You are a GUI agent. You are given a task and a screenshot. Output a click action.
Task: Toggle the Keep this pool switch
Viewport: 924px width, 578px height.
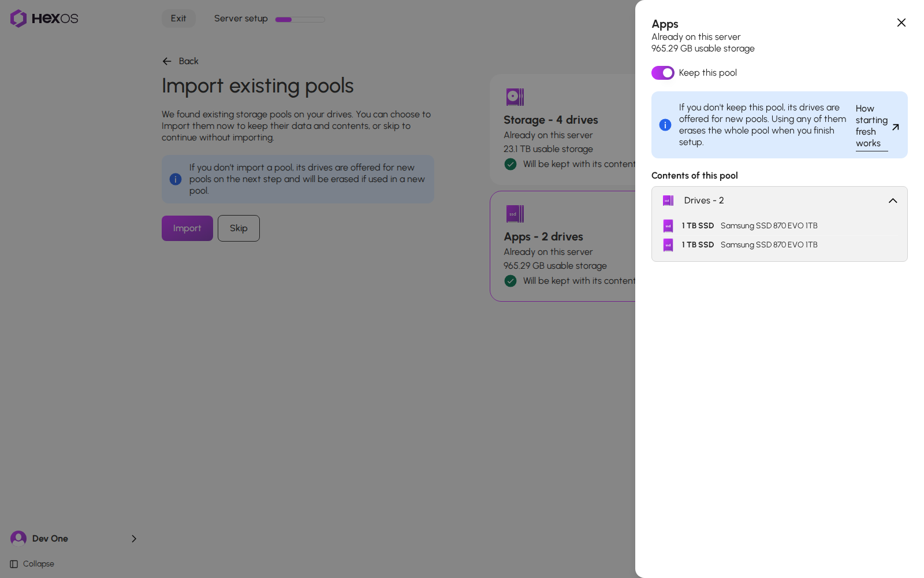(663, 73)
